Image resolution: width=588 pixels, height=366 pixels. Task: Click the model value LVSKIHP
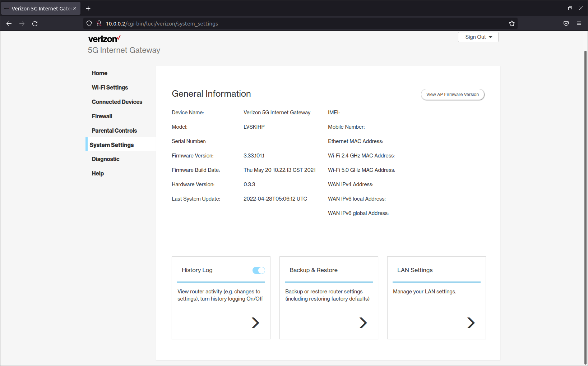point(254,127)
